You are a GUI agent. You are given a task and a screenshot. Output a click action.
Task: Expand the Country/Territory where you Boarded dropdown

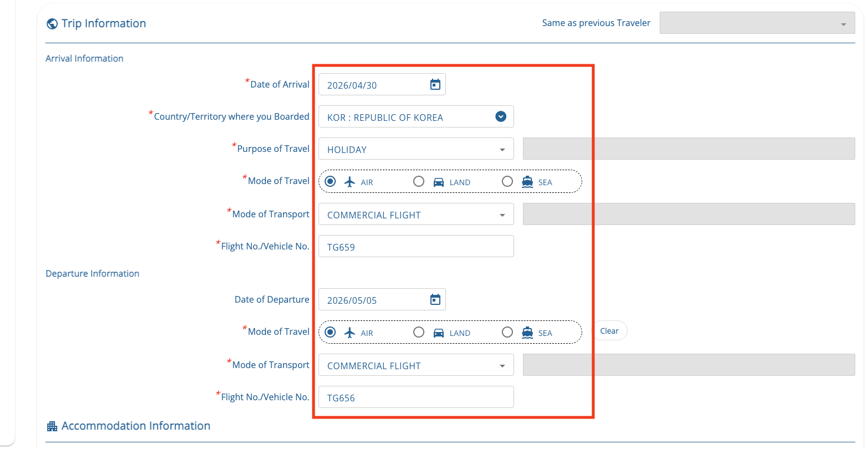(x=501, y=117)
